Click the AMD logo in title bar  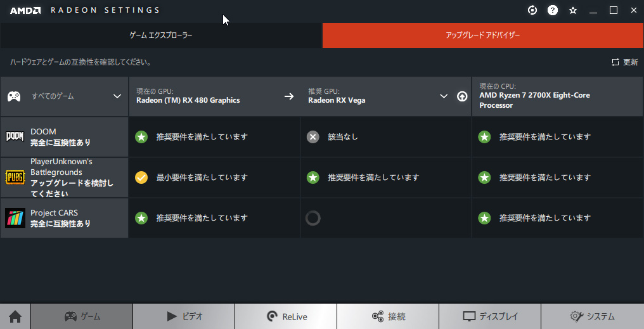coord(25,10)
